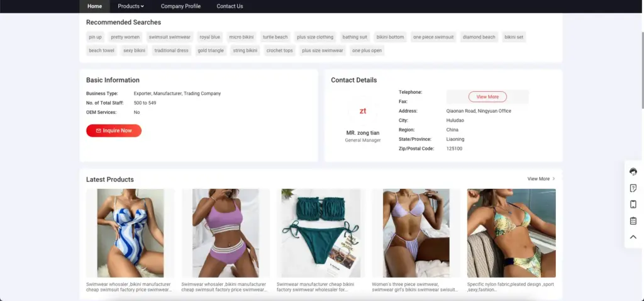Click the staff count '500 to 549'
Screen dimensions: 644x301
(x=145, y=103)
